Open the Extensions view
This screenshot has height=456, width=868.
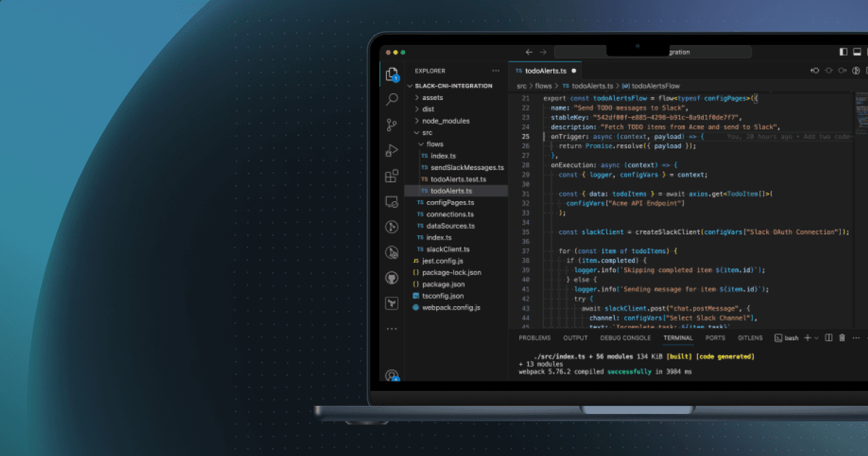point(392,176)
